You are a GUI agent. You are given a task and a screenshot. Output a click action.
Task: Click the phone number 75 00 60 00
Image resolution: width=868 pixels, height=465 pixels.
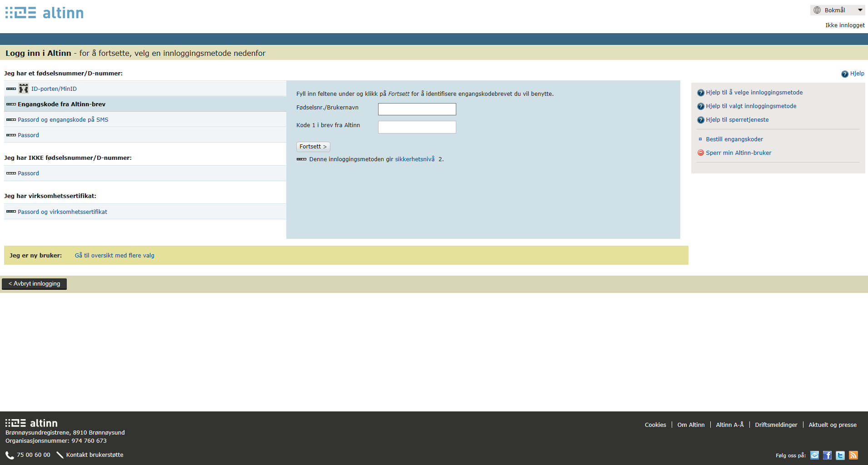click(x=34, y=455)
